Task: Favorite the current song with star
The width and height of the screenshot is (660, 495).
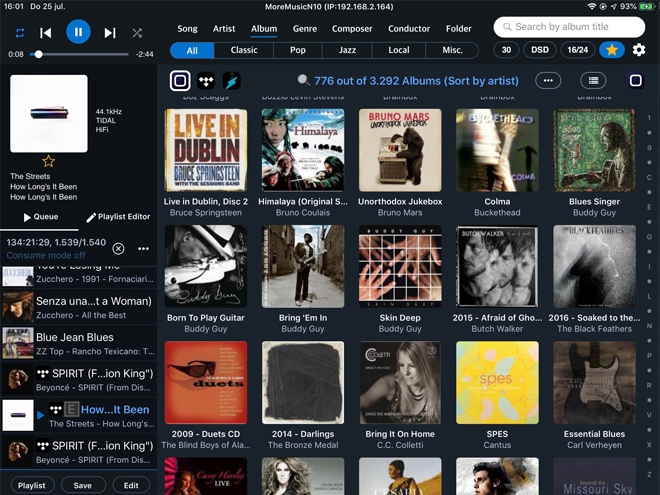Action: 48,161
